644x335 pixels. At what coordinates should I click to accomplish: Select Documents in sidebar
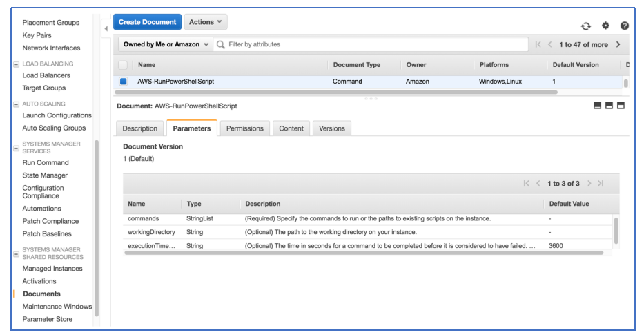41,294
